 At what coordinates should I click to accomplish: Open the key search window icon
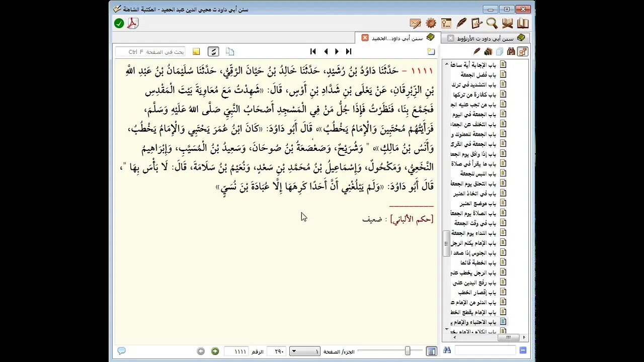tap(446, 23)
